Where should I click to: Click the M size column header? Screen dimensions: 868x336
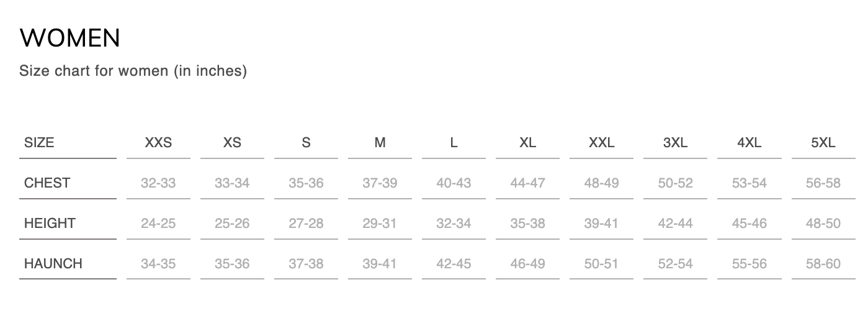tap(380, 143)
